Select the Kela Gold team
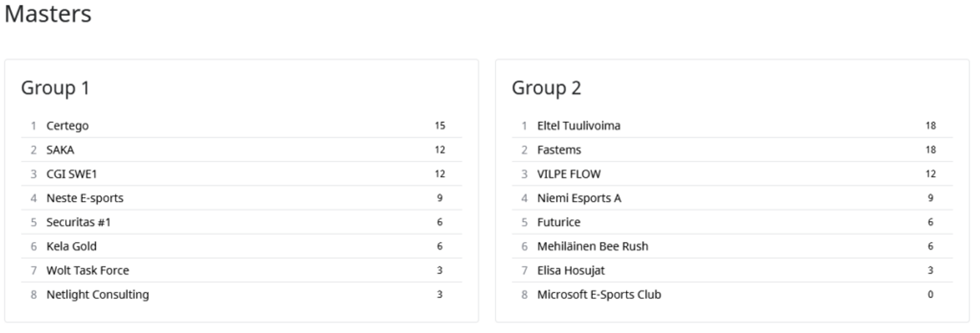Screen dimensions: 980x333 click(71, 246)
